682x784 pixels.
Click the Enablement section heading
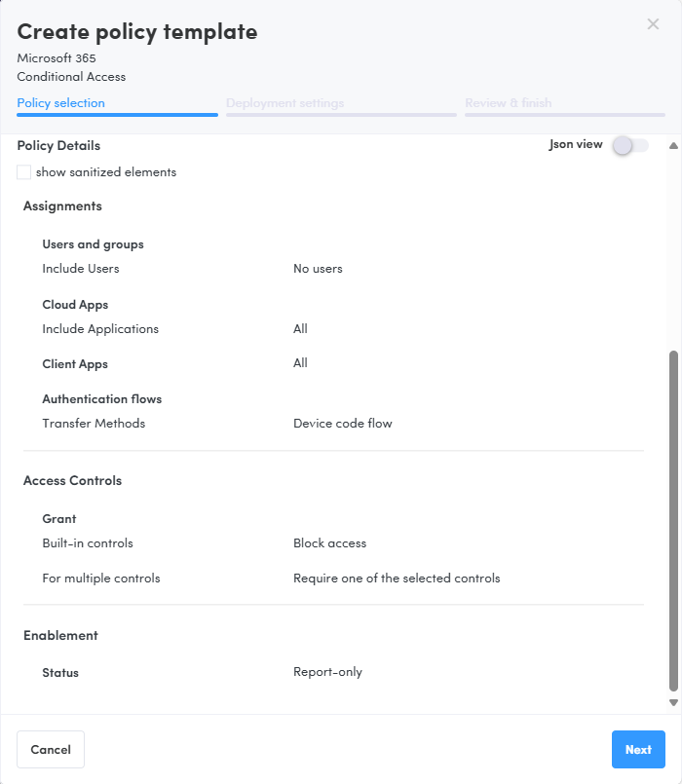click(60, 636)
